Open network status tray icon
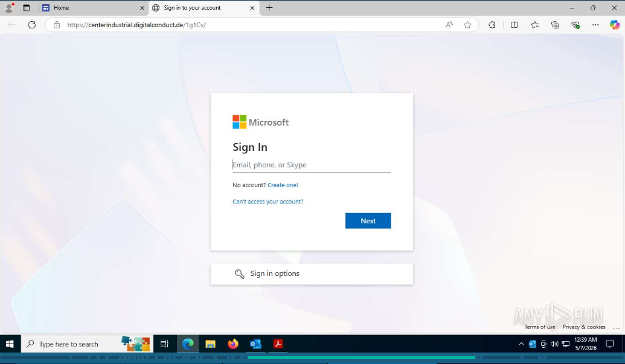 566,344
